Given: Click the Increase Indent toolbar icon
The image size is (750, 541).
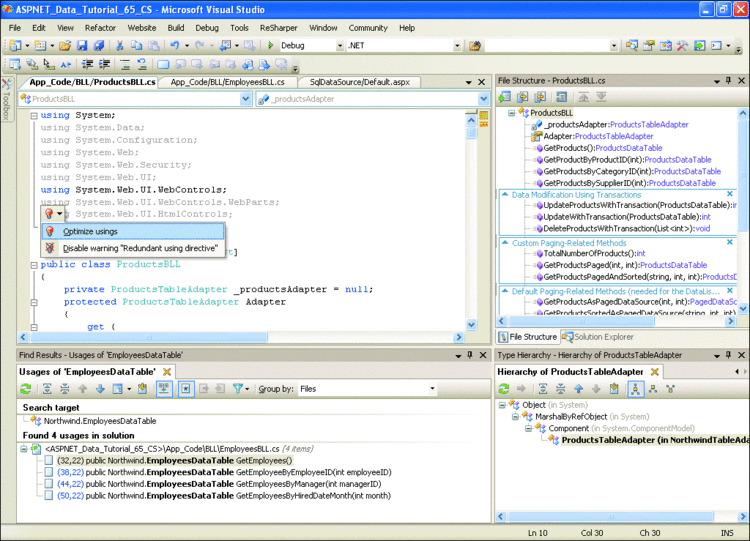Looking at the screenshot, I should (x=104, y=64).
